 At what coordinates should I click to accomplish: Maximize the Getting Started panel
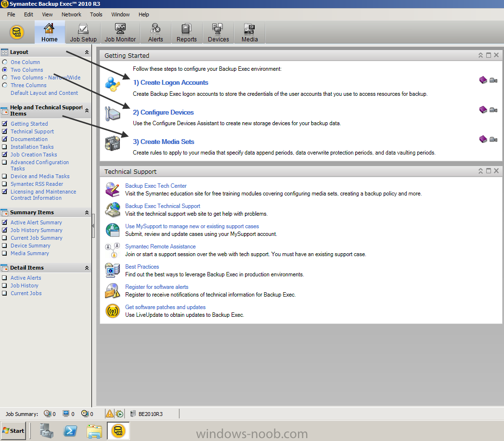click(x=489, y=55)
